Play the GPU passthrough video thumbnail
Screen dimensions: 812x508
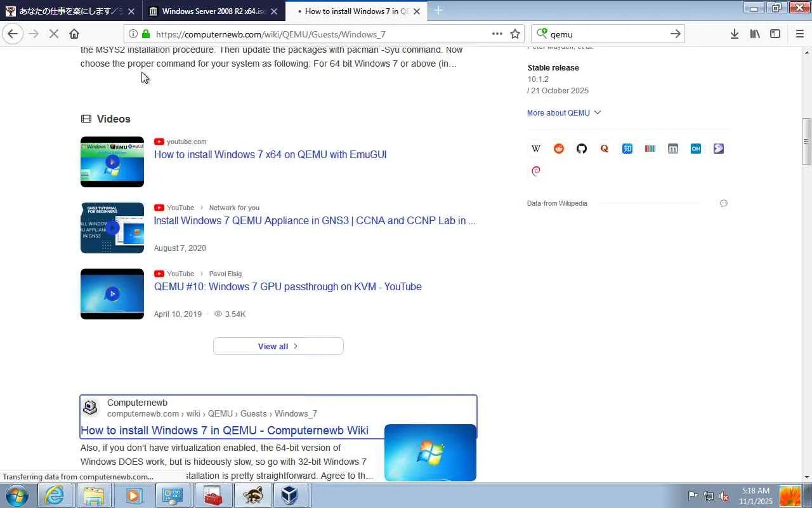pos(112,294)
